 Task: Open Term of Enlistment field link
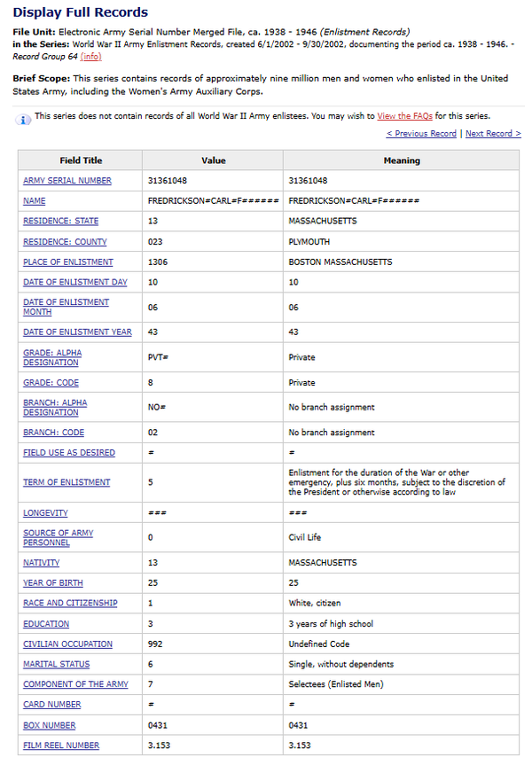tap(66, 482)
